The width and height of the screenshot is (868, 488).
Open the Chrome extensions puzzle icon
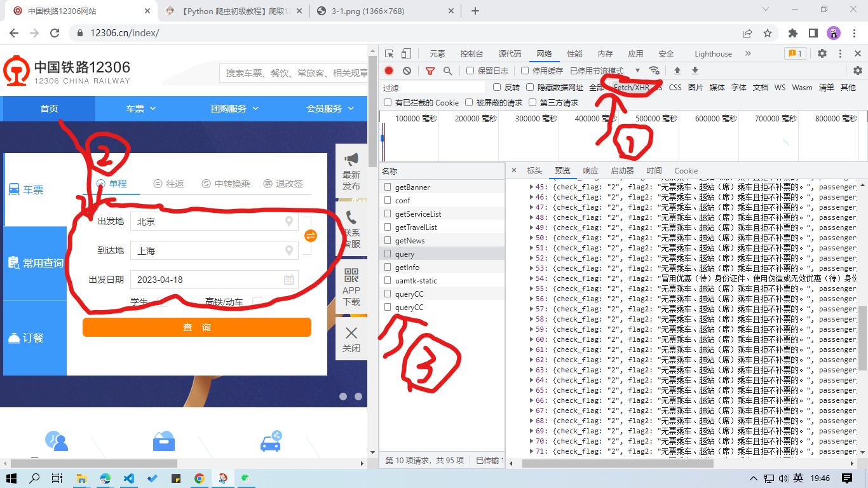click(793, 33)
